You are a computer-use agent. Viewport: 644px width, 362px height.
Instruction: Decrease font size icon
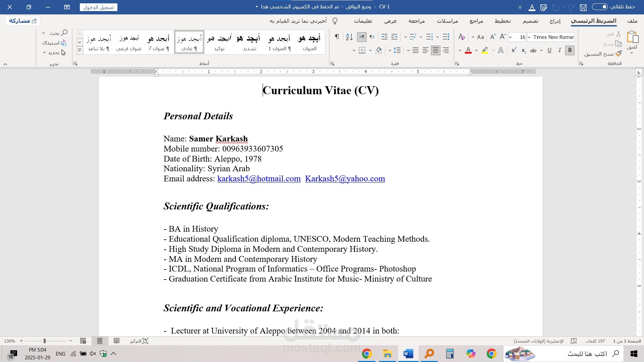493,37
